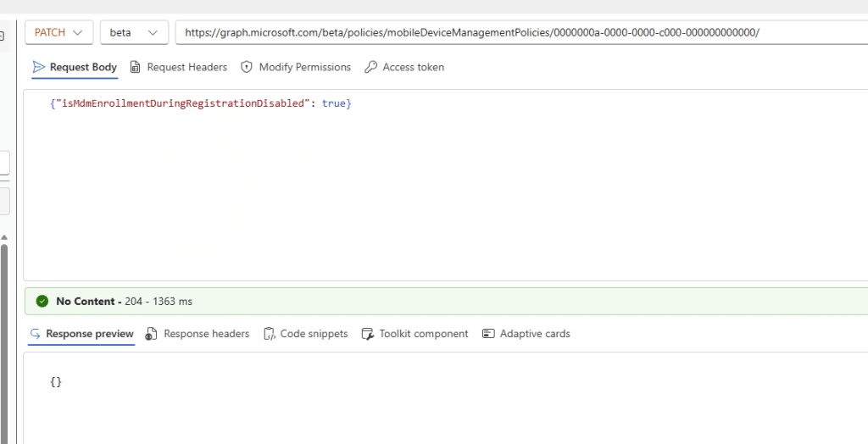868x444 pixels.
Task: Click the Code snippets clipboard icon
Action: 269,334
